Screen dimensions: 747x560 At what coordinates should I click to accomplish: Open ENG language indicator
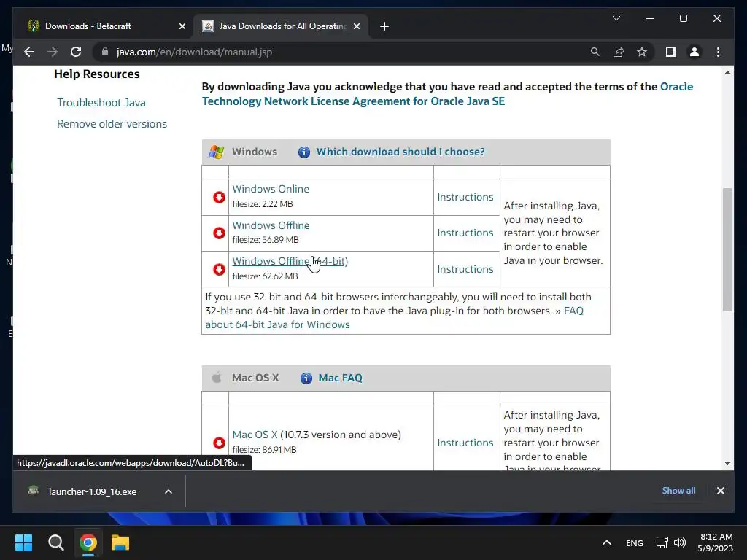635,542
